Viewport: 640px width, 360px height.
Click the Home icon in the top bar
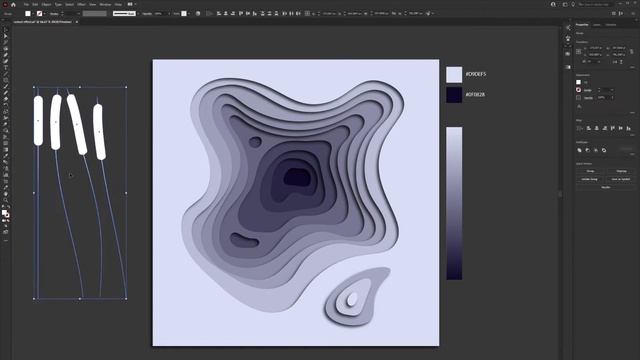point(13,4)
